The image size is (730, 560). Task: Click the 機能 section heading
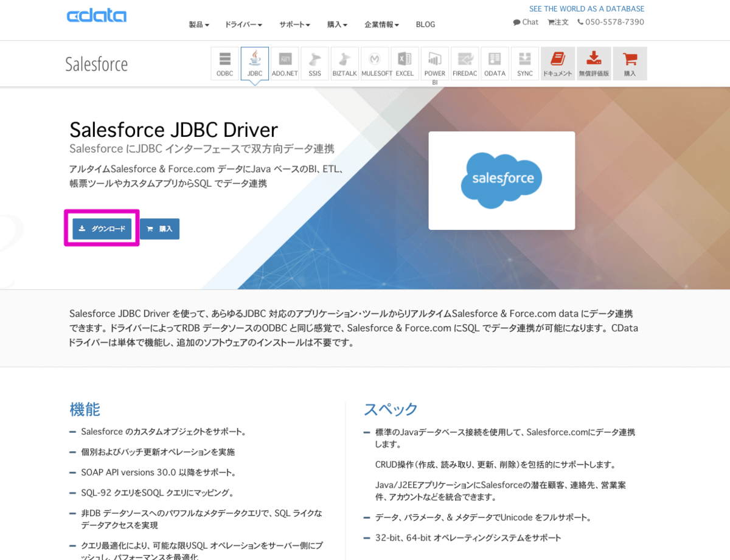85,409
